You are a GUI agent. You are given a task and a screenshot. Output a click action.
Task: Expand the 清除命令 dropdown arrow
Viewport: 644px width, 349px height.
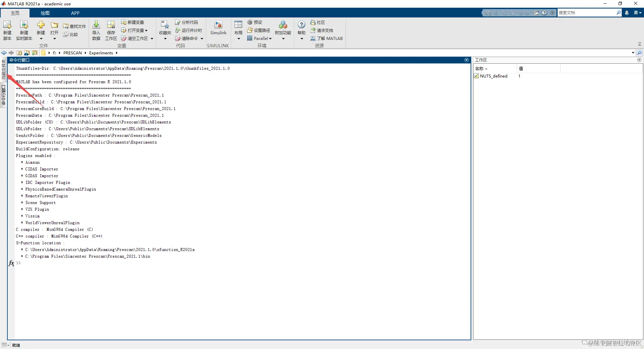(202, 39)
